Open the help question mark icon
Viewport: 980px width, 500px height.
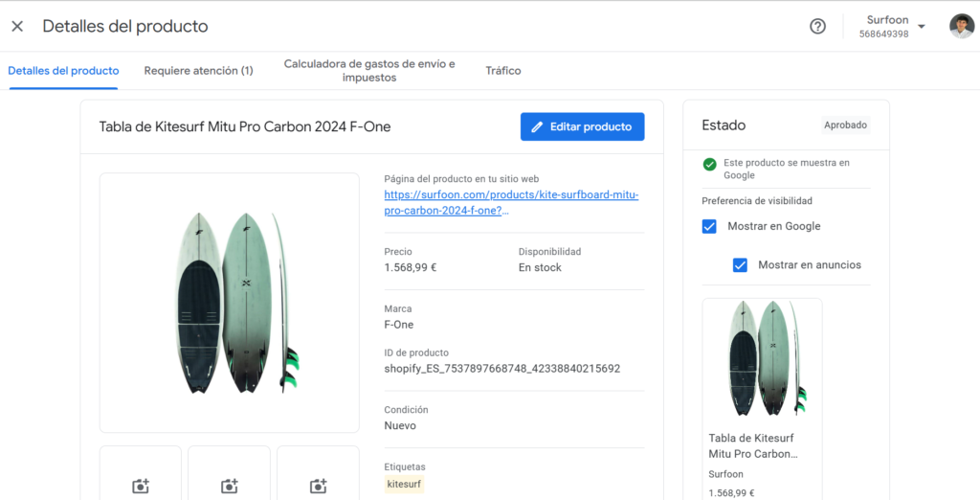tap(817, 27)
